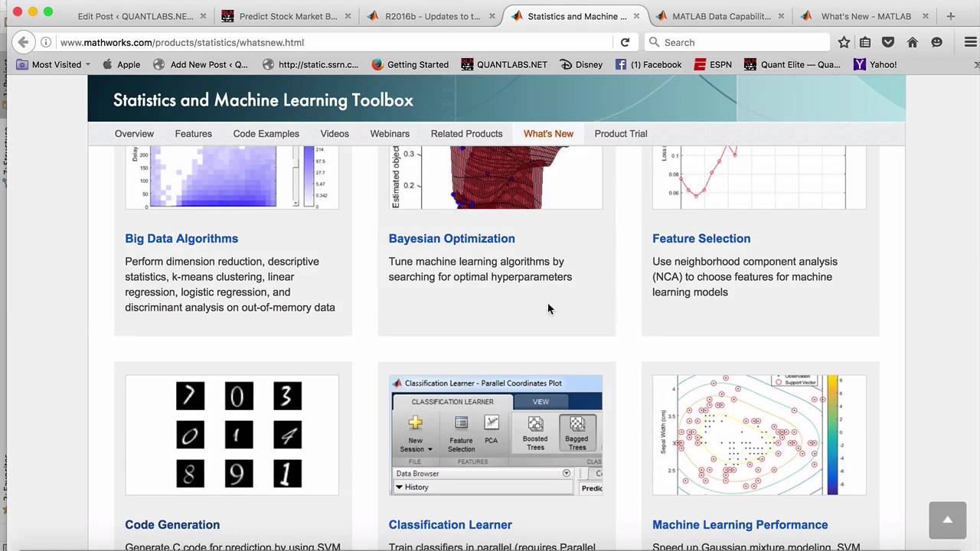Open the Bayesian Optimization link
This screenshot has height=551, width=980.
[452, 239]
